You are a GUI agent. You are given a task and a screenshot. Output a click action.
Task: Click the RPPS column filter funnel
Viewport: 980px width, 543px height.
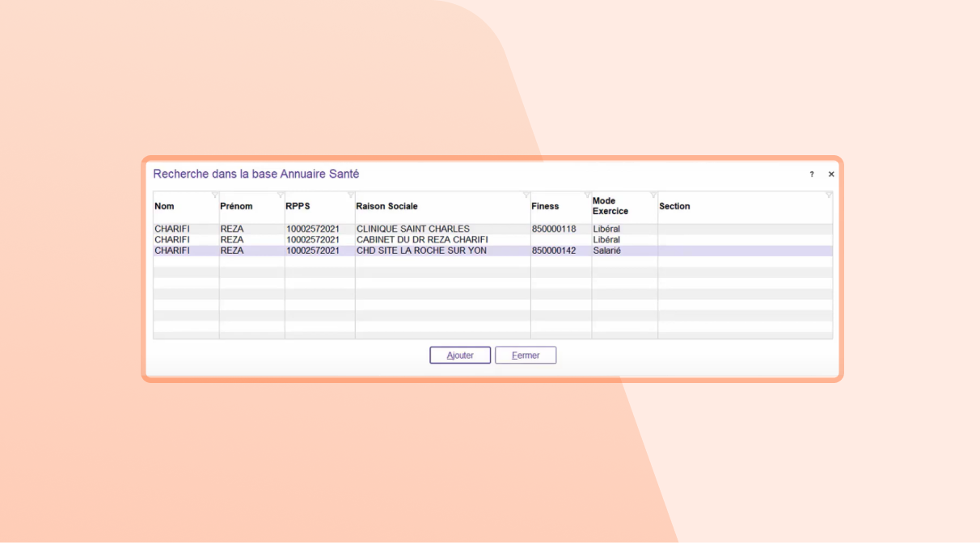click(x=351, y=196)
